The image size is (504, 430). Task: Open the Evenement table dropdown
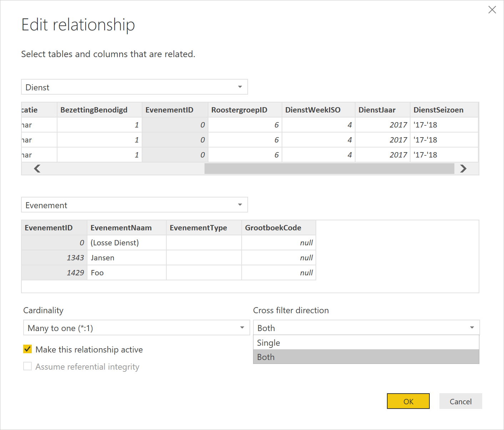point(135,205)
